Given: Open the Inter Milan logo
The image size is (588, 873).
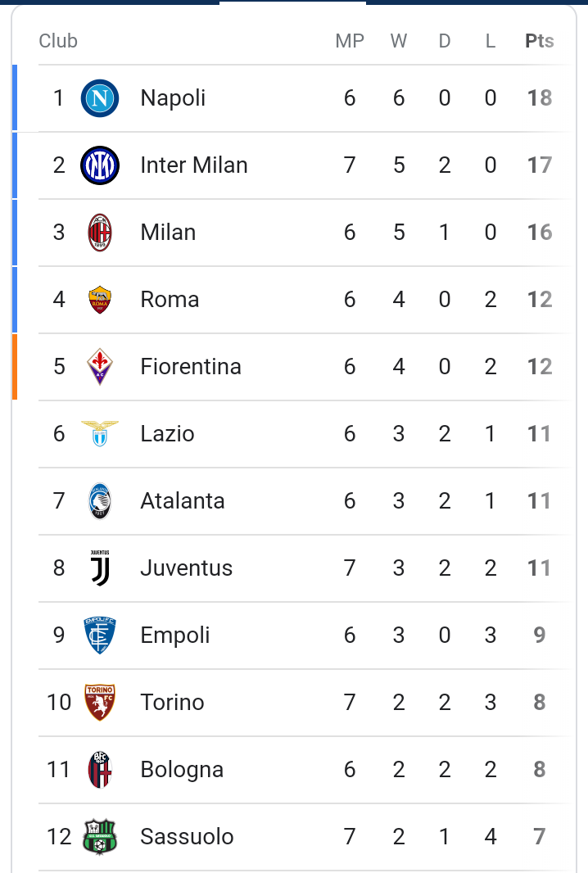Looking at the screenshot, I should click(100, 165).
